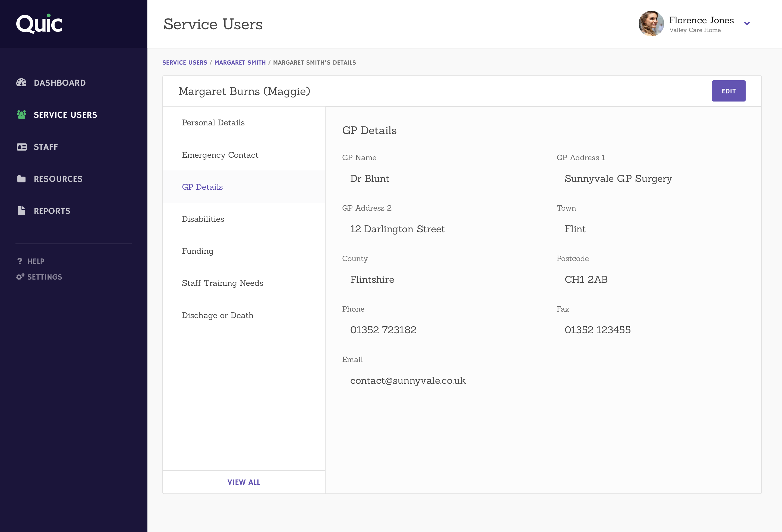This screenshot has width=782, height=532.
Task: Click the Sunnyvale G.P Surgery address value
Action: click(618, 179)
